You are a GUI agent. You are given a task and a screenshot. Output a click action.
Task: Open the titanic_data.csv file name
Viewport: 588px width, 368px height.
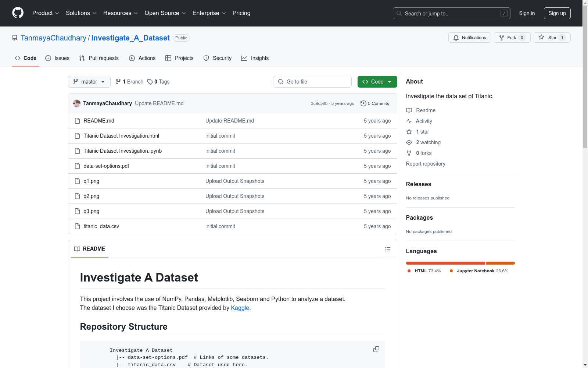click(101, 226)
